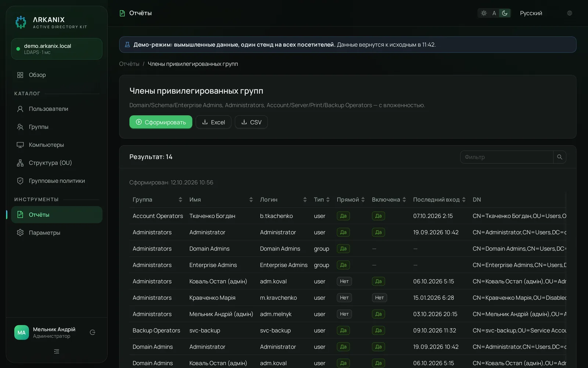The image size is (588, 368).
Task: Click the filter search magnifier icon
Action: tap(560, 157)
